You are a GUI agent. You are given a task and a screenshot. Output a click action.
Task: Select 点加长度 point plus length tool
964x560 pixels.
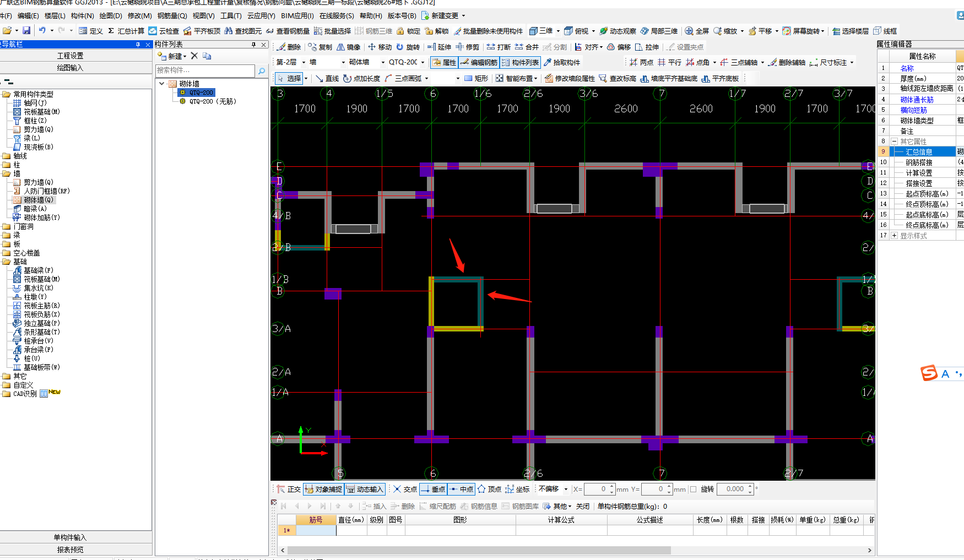(362, 78)
